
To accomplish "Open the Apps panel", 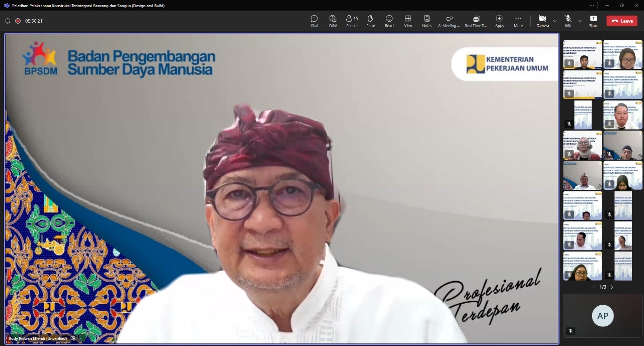I will click(499, 21).
